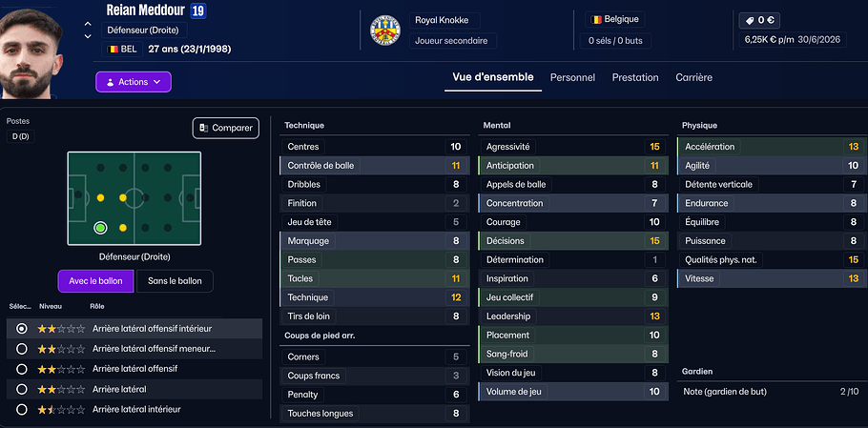
Task: Open the Royal Knokke club link
Action: (442, 20)
